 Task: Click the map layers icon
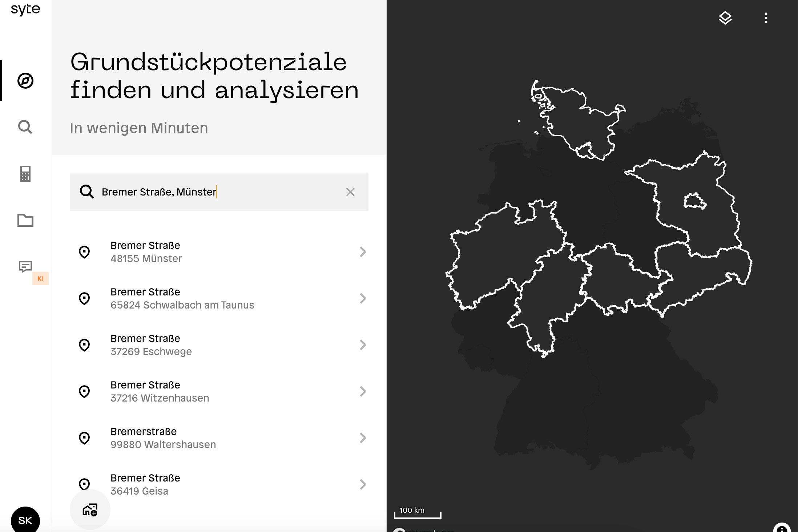725,18
